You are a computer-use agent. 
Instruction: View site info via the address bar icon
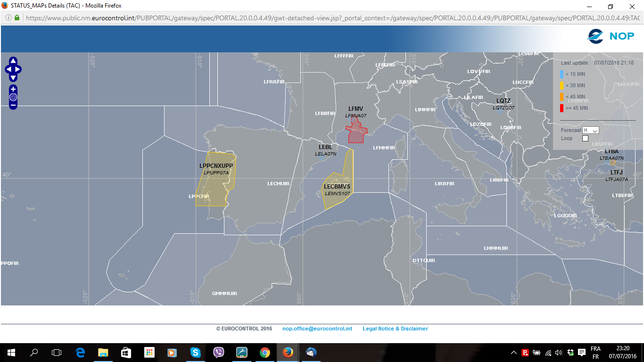(8, 17)
